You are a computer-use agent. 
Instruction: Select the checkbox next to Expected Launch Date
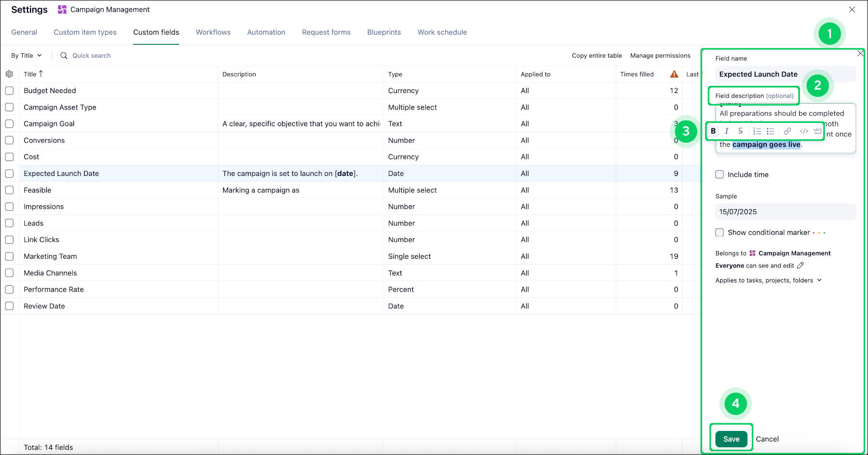[x=9, y=173]
